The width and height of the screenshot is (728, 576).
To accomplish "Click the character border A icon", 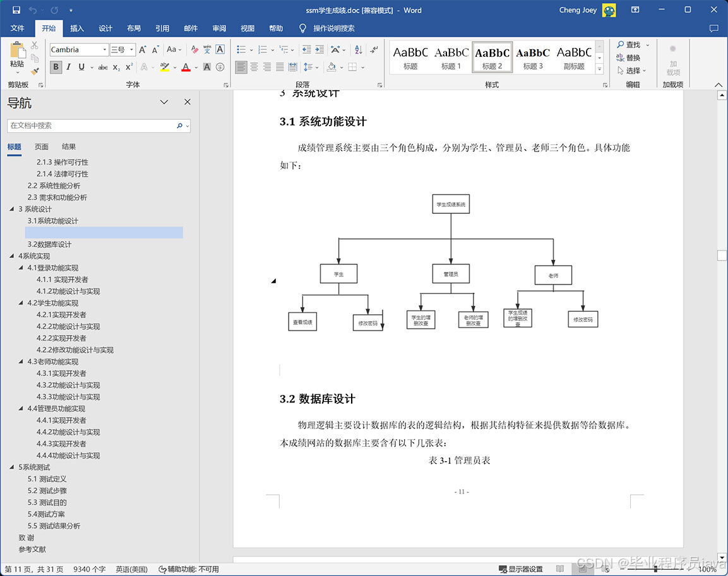I will (x=220, y=50).
